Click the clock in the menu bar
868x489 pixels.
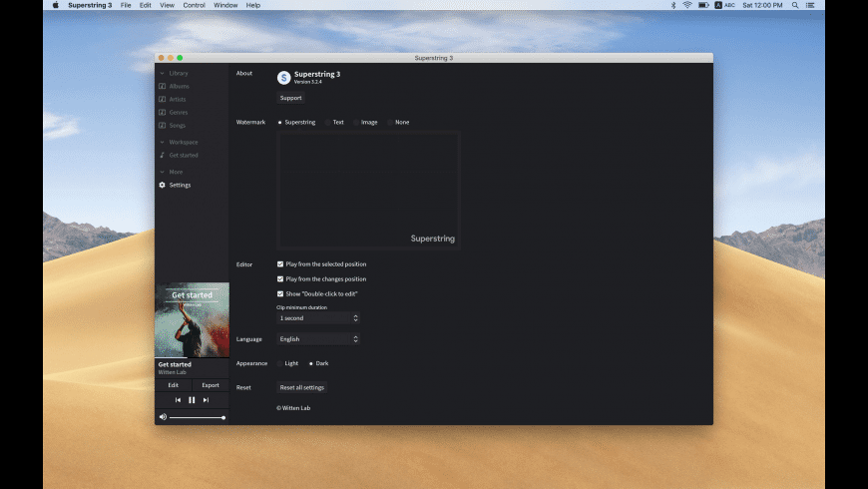click(762, 5)
